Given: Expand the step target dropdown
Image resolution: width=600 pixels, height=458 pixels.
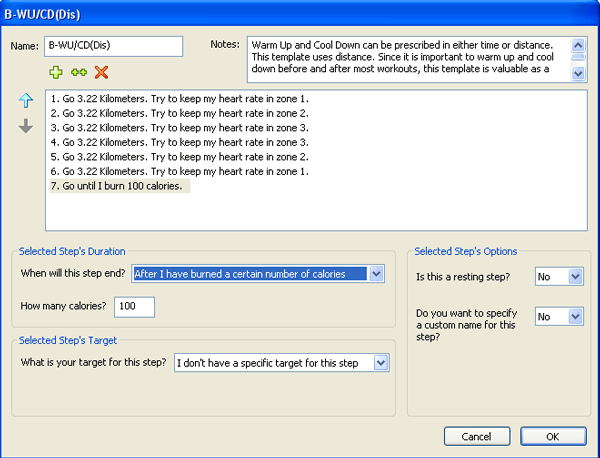Looking at the screenshot, I should [x=282, y=363].
